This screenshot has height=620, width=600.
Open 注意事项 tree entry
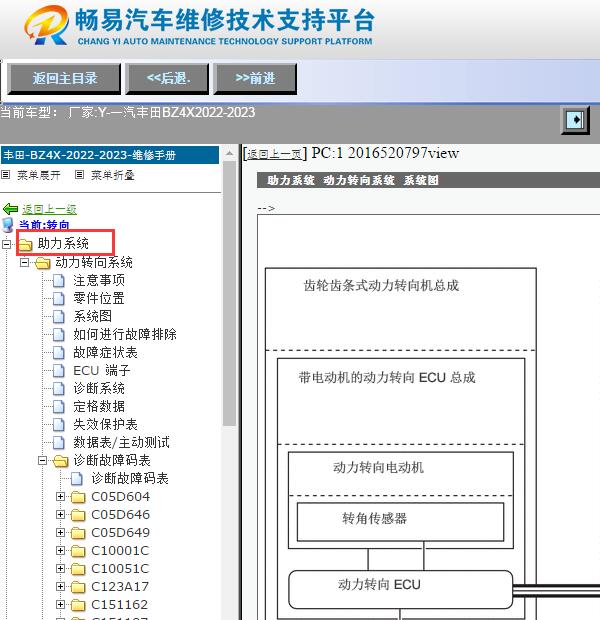[99, 280]
